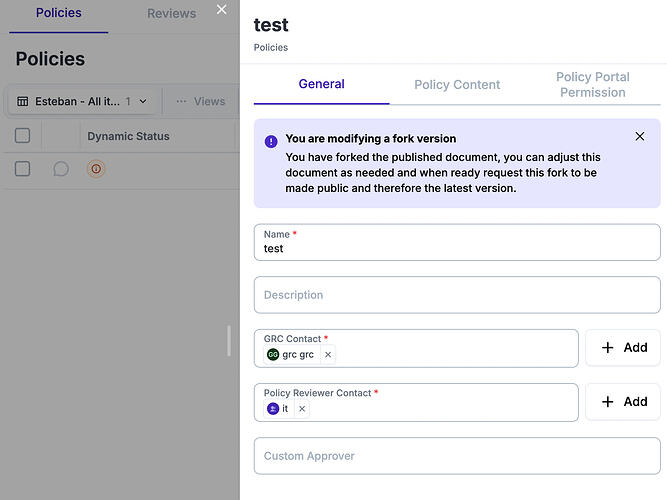
Task: Add a GRC Contact
Action: (622, 348)
